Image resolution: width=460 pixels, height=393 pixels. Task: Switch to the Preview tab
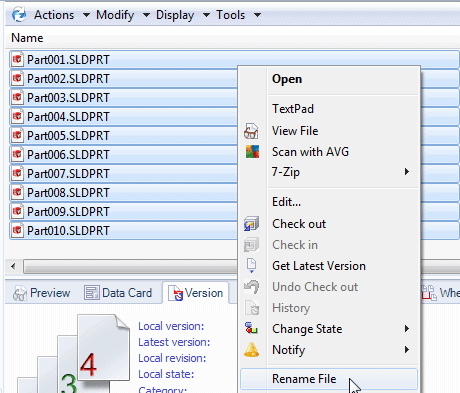[42, 293]
